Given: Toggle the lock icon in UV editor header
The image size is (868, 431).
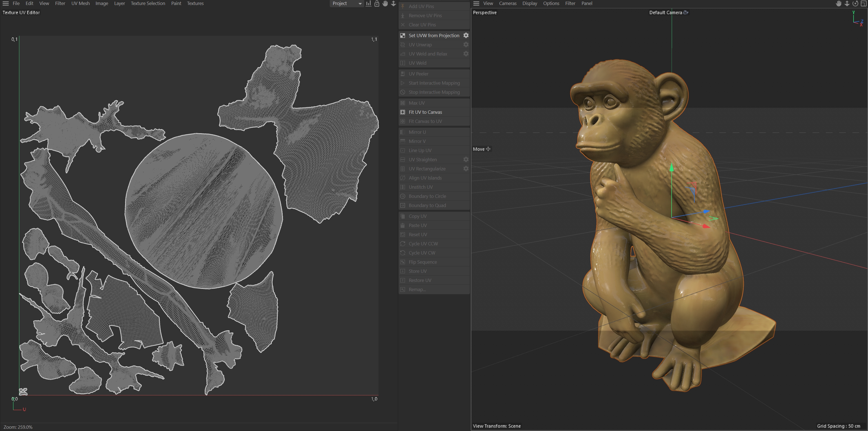Looking at the screenshot, I should (x=377, y=3).
